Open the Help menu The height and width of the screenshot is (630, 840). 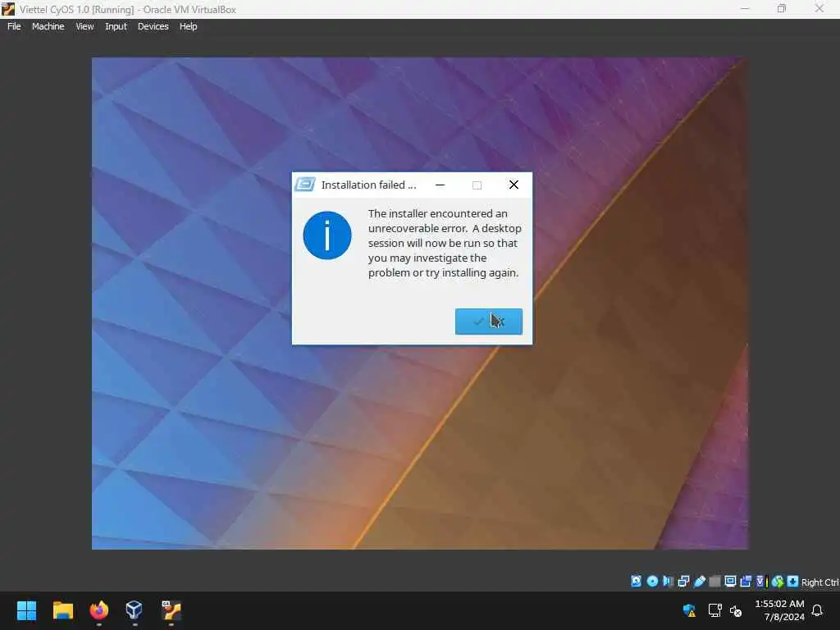click(188, 26)
